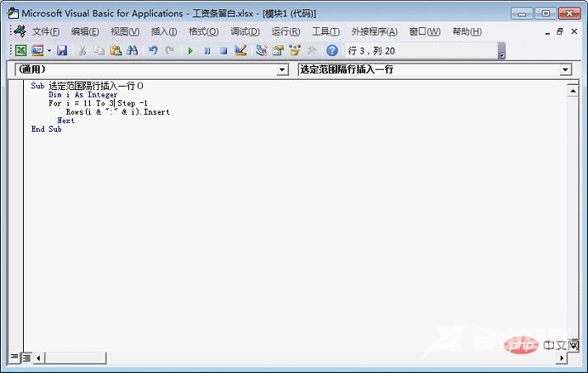The width and height of the screenshot is (588, 373).
Task: Click the horizontal scrollbar right arrow
Action: [562, 358]
